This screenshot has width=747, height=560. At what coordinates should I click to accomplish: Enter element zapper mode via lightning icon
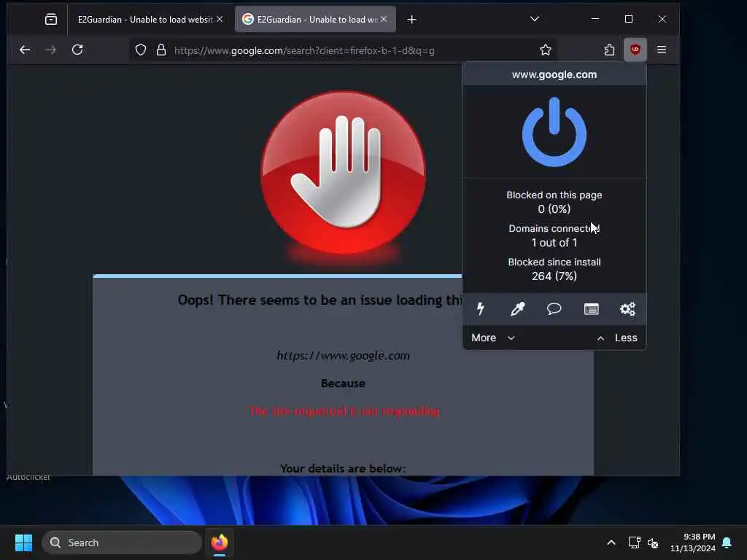pos(481,309)
